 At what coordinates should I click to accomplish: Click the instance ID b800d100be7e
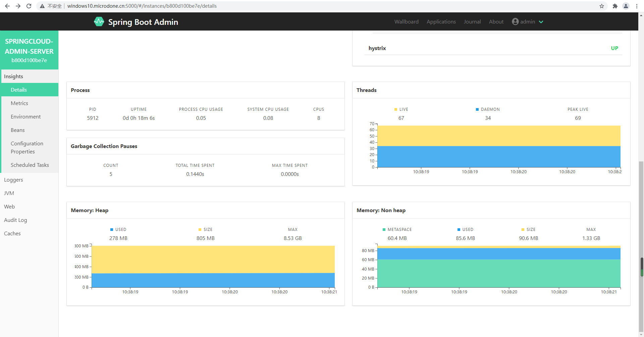point(29,60)
